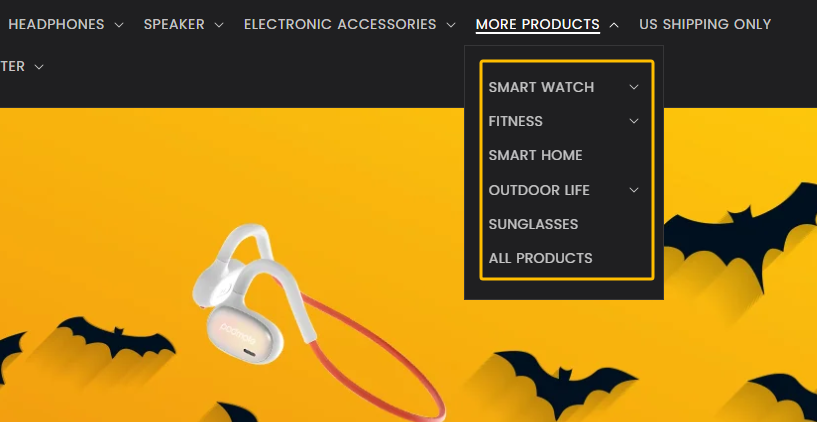Image resolution: width=817 pixels, height=422 pixels.
Task: Expand the chevron next to HEADPHONES
Action: click(x=119, y=25)
